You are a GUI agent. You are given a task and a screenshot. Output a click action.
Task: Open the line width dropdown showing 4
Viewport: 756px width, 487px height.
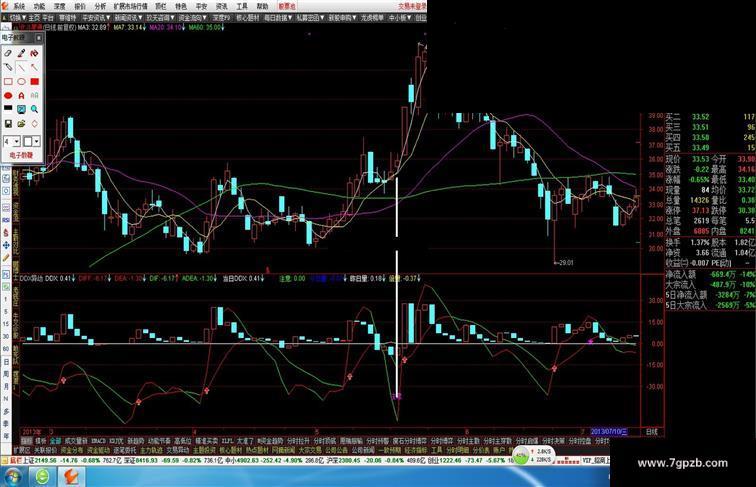[12, 141]
